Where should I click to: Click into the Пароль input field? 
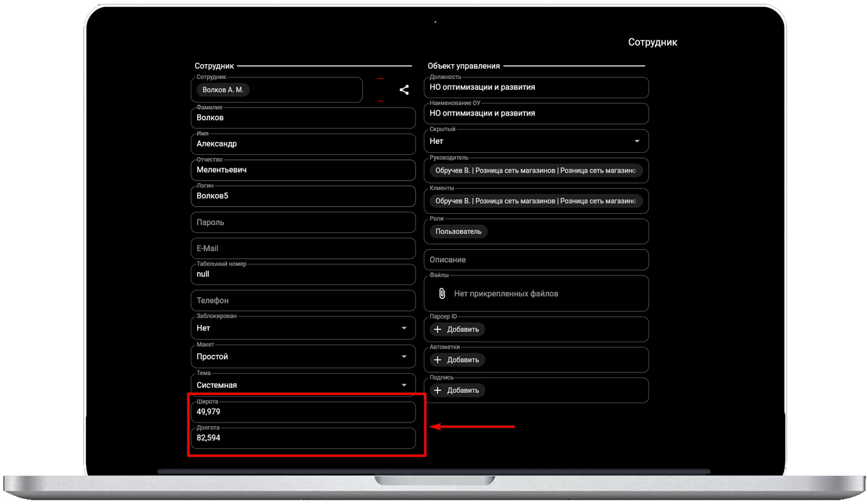coord(303,222)
